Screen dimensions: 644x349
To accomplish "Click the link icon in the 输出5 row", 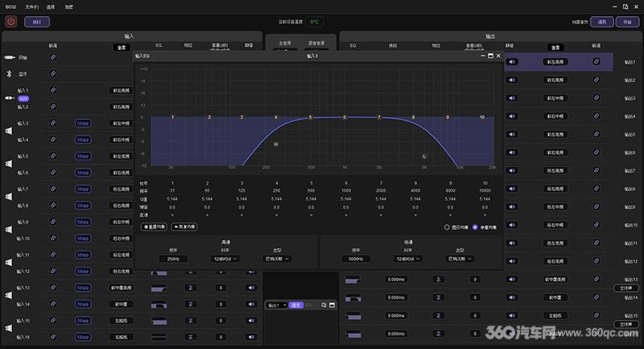I will coord(597,134).
